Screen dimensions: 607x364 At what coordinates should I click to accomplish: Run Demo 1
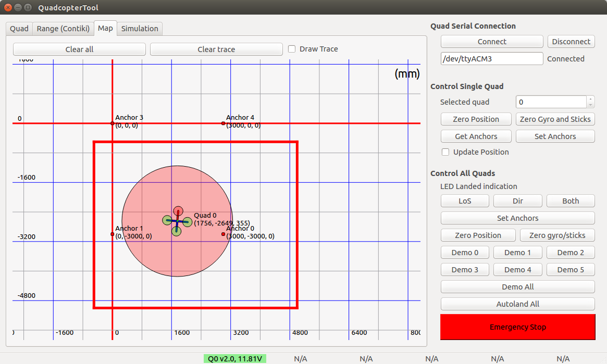[517, 253]
